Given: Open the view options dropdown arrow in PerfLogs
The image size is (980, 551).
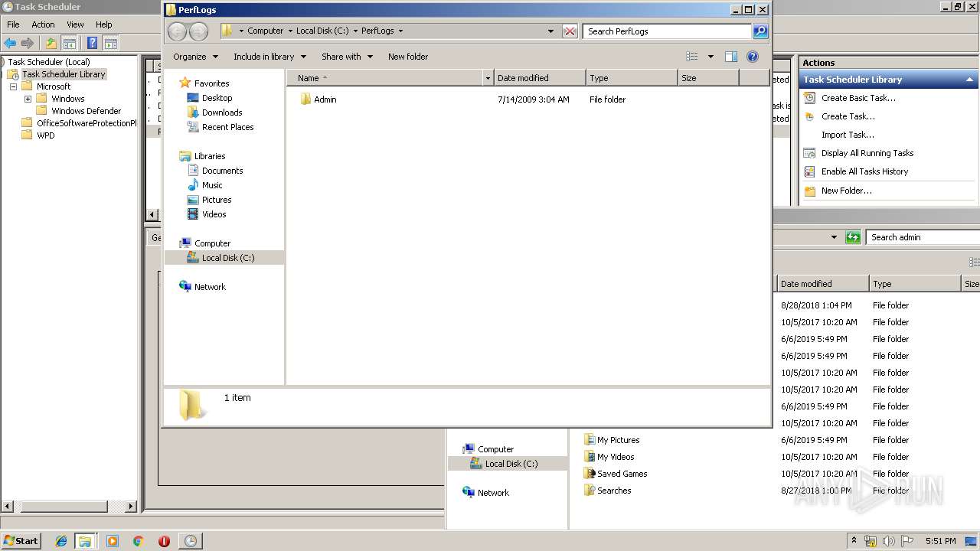Looking at the screenshot, I should [710, 57].
